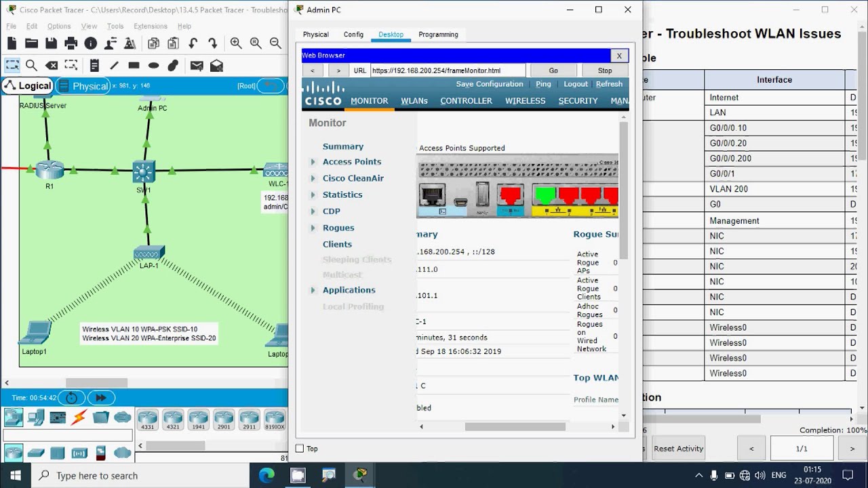Pick the 4331 router model
Screen dimensions: 868x488
147,420
